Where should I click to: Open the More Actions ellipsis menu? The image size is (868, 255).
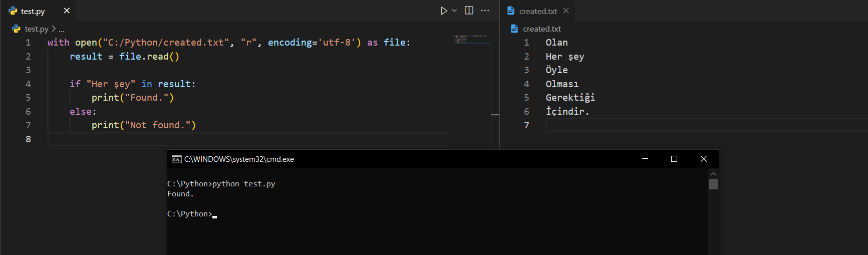click(485, 11)
